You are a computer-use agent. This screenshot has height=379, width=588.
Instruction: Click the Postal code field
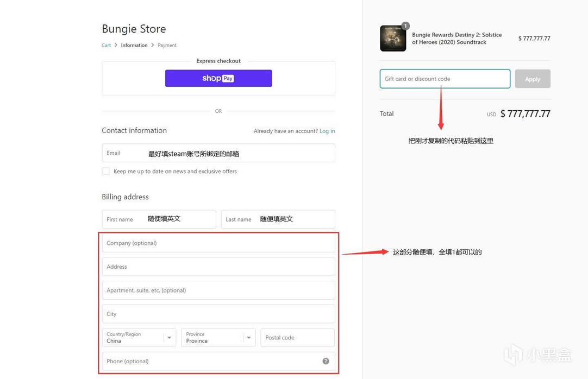pyautogui.click(x=297, y=338)
